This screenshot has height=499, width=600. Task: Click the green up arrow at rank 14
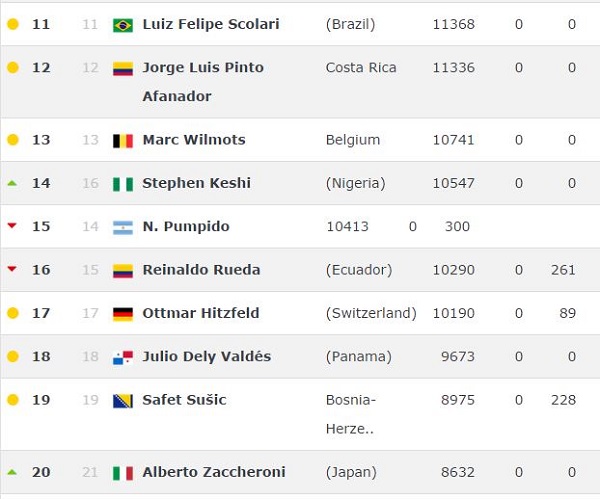click(x=12, y=183)
